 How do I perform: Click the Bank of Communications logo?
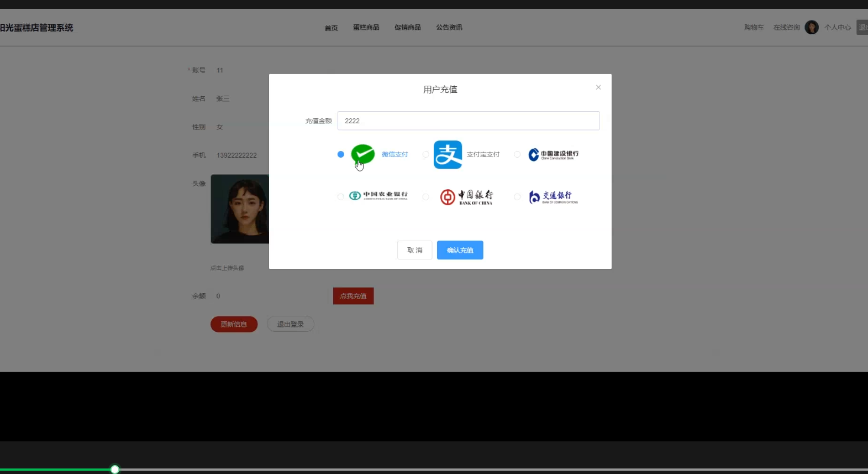click(553, 196)
